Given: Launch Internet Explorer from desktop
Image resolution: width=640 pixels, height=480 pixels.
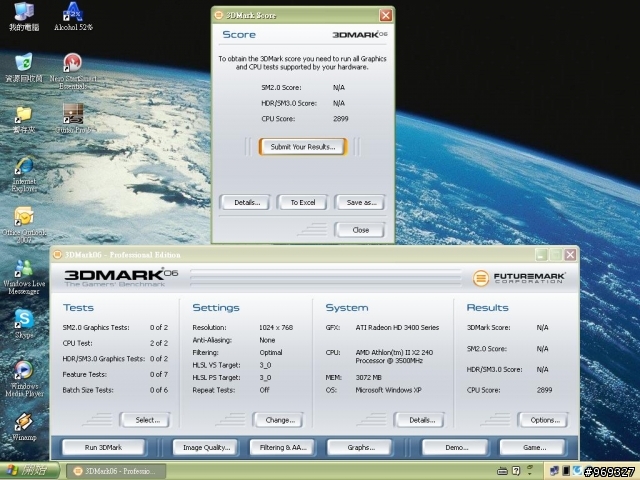Looking at the screenshot, I should [x=24, y=174].
